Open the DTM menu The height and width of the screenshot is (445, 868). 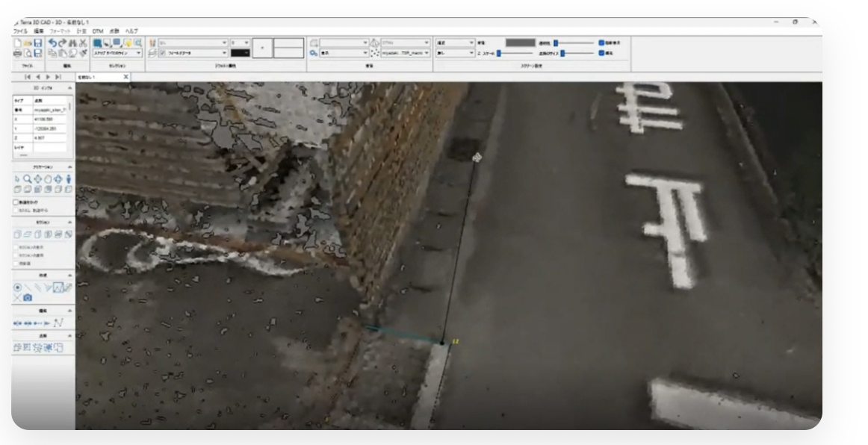(x=97, y=31)
